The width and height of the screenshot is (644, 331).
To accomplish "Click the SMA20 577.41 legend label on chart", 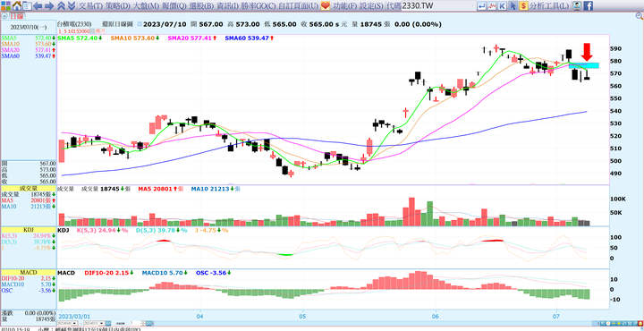I will 192,38.
